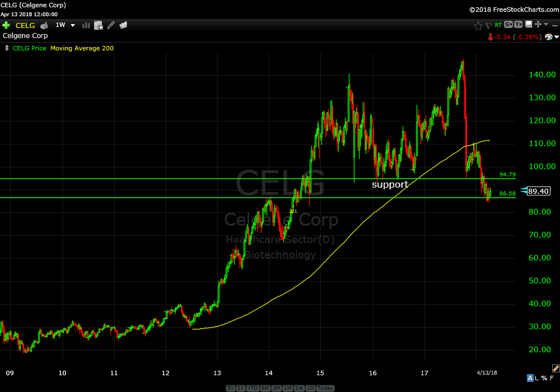Click the cash register trade icon
The image size is (560, 392).
coord(44,25)
